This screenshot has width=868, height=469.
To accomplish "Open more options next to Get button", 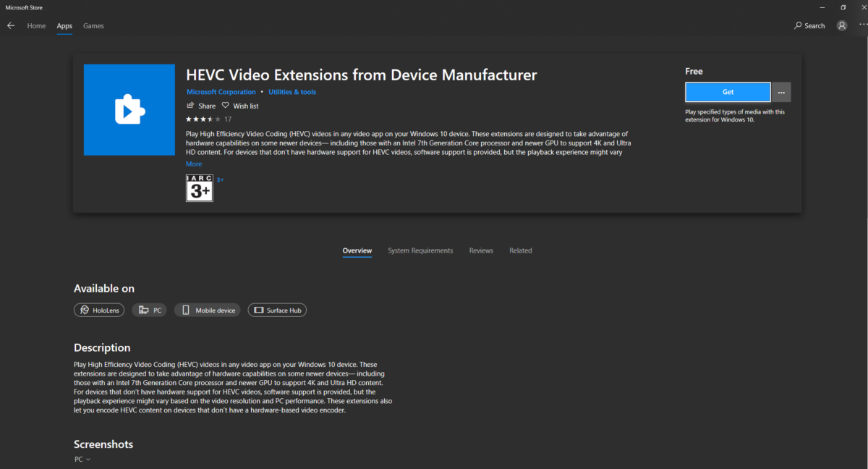I will 781,92.
